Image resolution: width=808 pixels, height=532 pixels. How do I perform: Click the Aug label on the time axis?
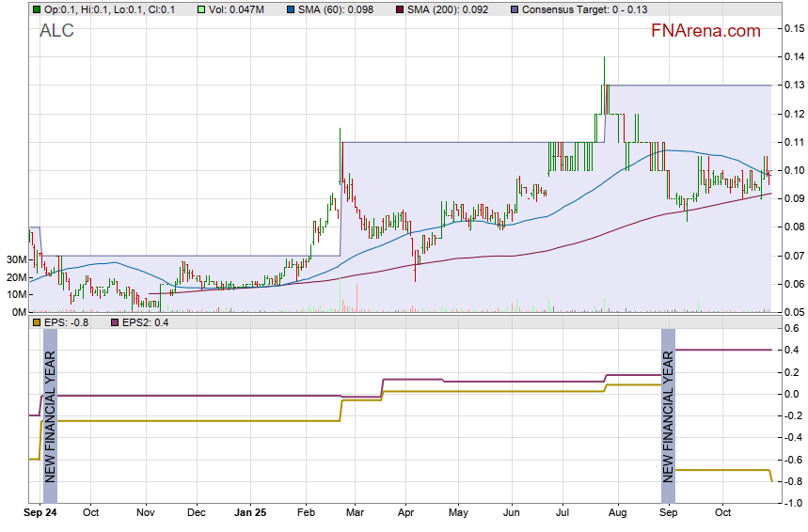click(617, 513)
